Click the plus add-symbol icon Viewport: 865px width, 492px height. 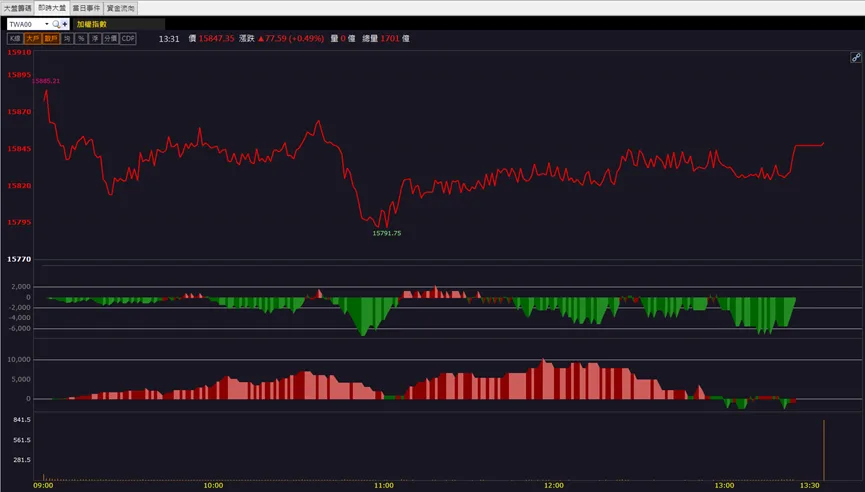(65, 24)
